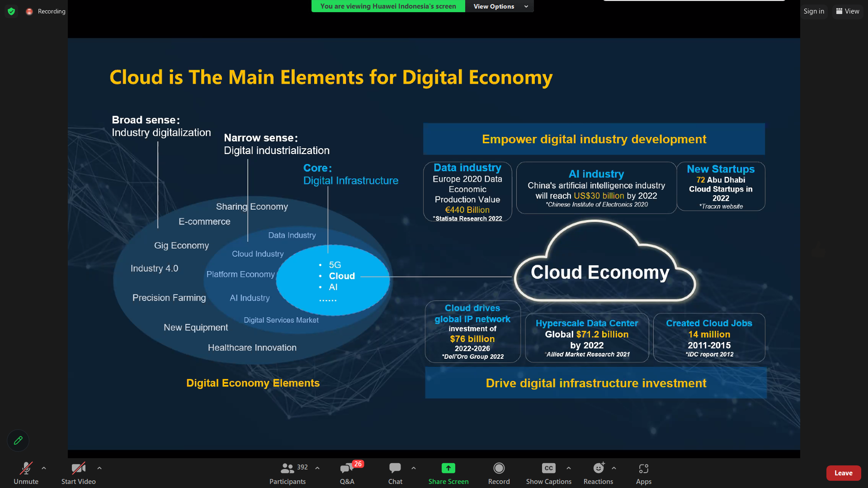Click the red Leave button

[x=843, y=473]
